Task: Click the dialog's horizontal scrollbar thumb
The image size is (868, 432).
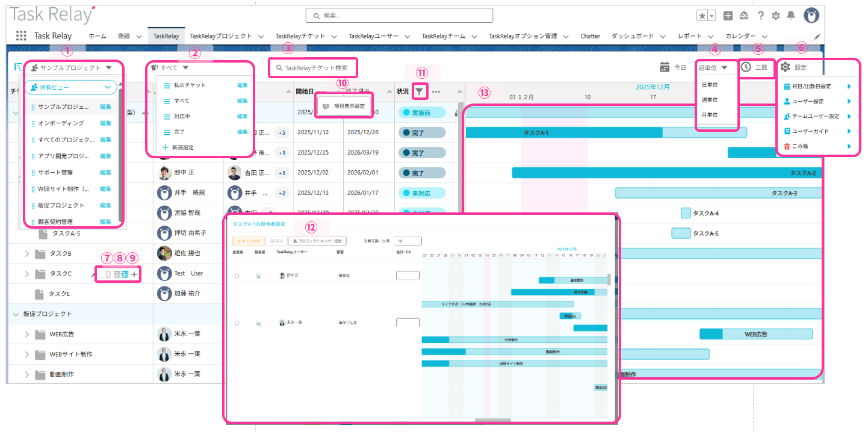Action: click(492, 420)
